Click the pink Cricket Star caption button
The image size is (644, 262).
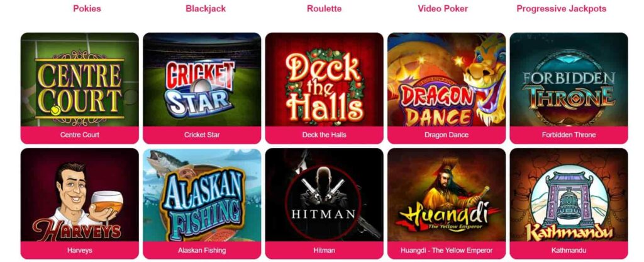tap(202, 135)
